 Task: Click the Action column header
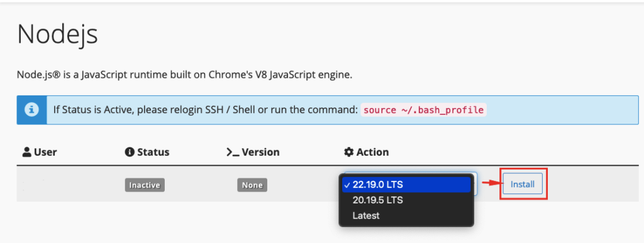(x=367, y=152)
